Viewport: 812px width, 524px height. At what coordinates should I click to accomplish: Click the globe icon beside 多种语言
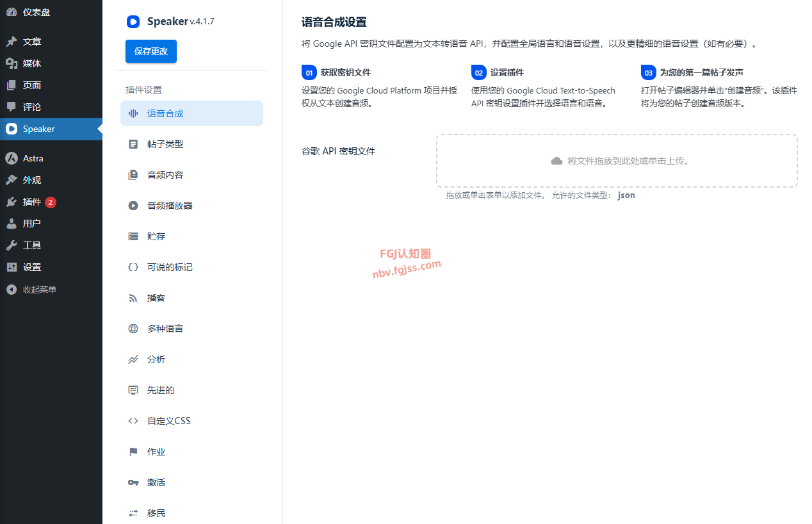tap(133, 329)
